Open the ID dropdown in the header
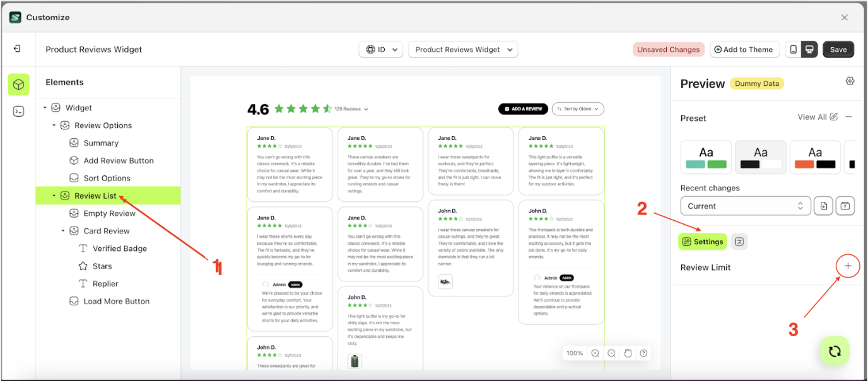This screenshot has width=868, height=381. click(x=381, y=49)
